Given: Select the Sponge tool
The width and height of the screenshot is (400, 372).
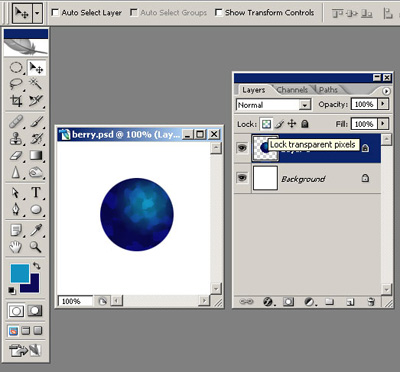Looking at the screenshot, I should (x=36, y=173).
